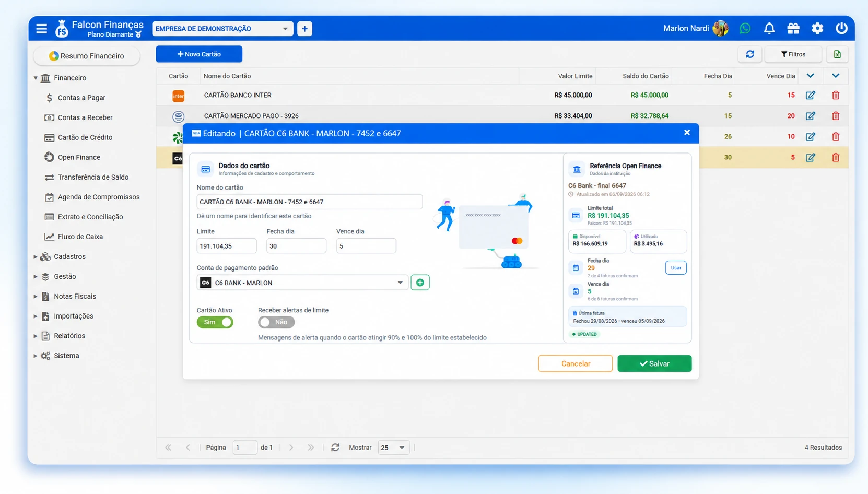Screen dimensions: 868x494
Task: Go to the next page arrow
Action: [291, 448]
